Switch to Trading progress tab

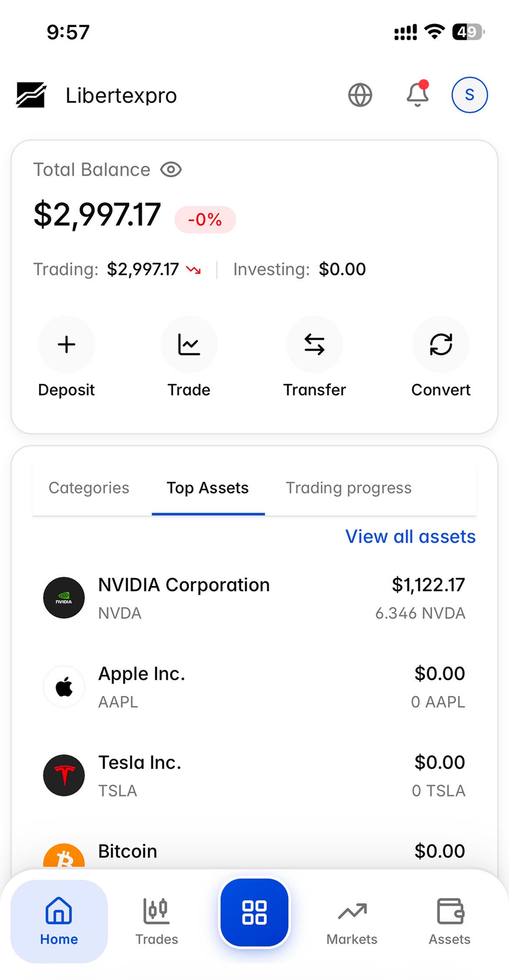[x=348, y=488]
